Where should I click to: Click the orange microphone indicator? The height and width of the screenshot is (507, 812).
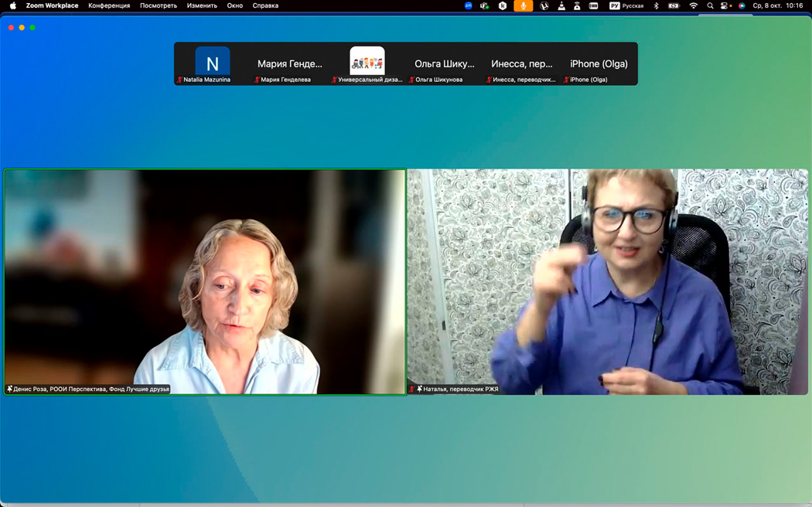coord(524,5)
